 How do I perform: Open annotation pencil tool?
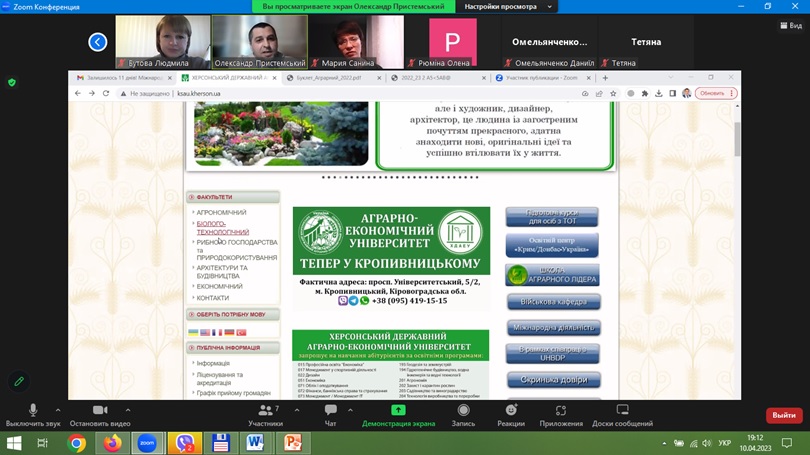click(x=19, y=382)
